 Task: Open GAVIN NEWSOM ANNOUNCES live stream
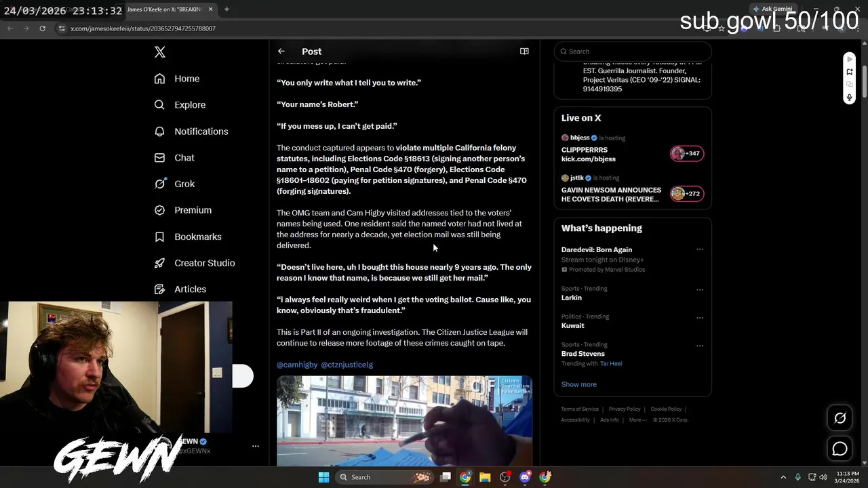pos(633,188)
